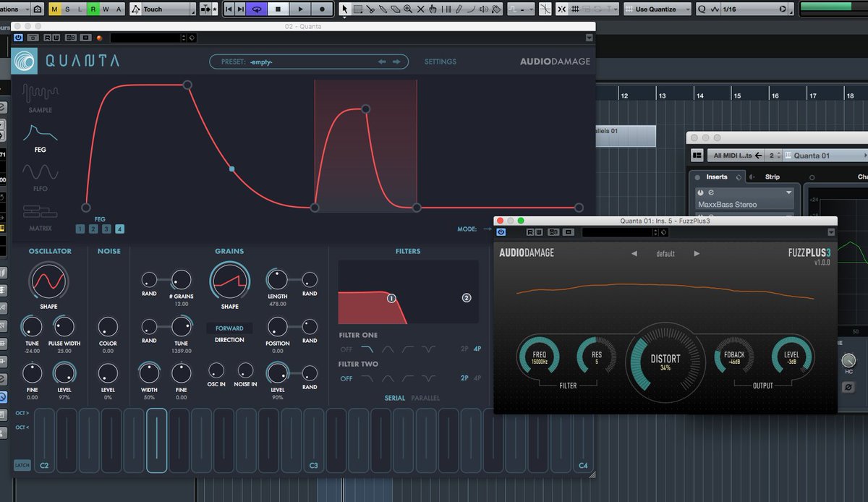Choose 2P slope for Filter Two
868x502 pixels.
coord(465,378)
